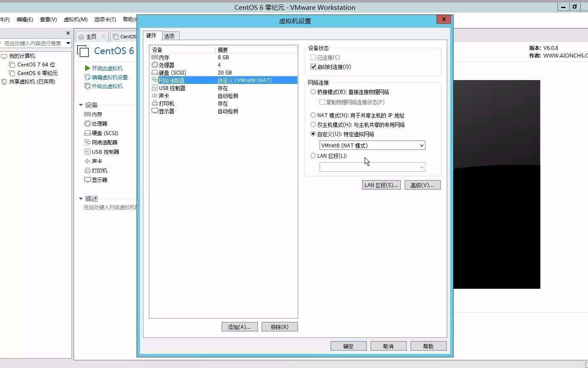
Task: Click the sound card icon in the main window
Action: 88,161
